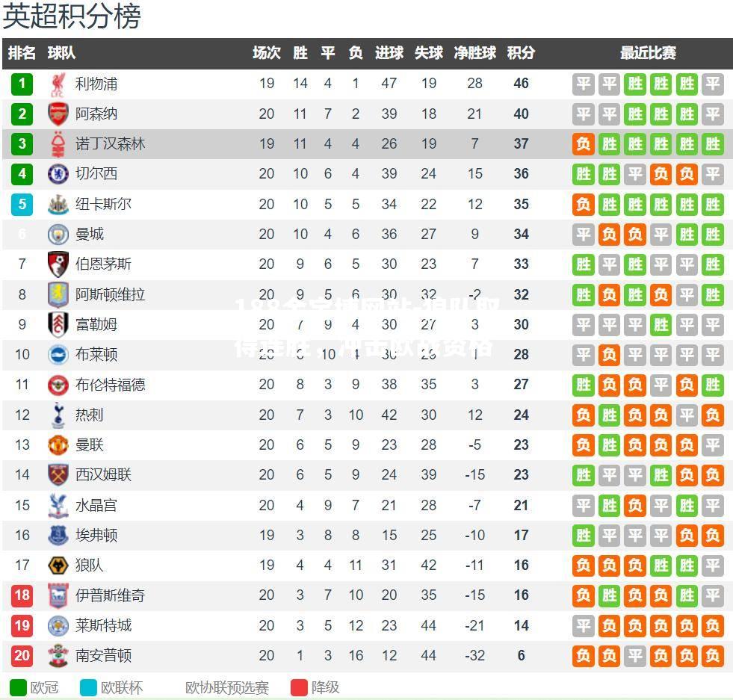Click the cyan 欧联杯 legend swatch

88,688
